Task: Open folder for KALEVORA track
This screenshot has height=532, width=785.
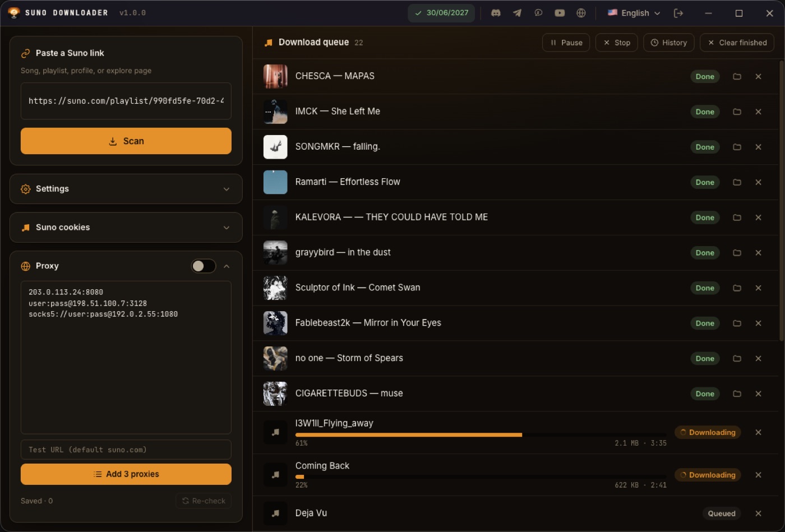Action: (737, 218)
